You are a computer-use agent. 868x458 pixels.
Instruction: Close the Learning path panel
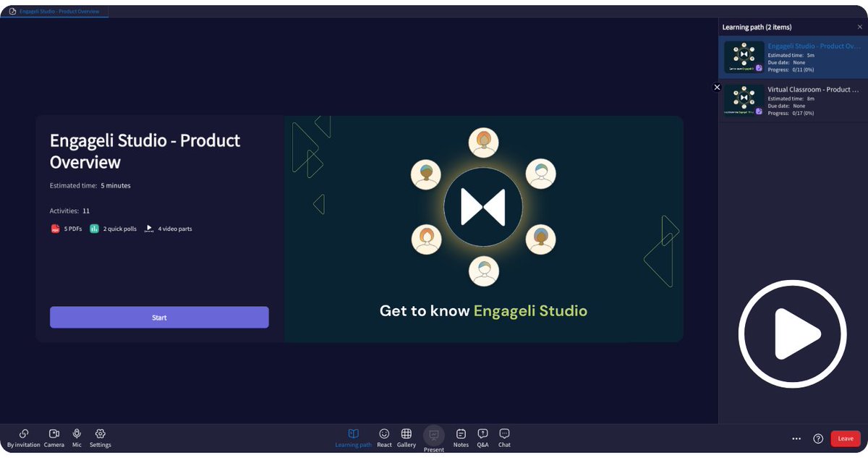click(x=860, y=27)
